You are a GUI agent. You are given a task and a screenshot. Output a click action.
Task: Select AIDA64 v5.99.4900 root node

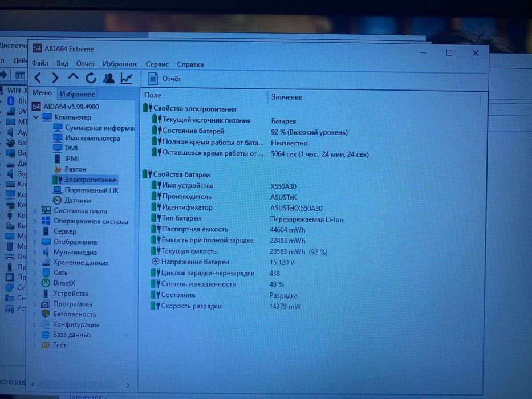[x=66, y=107]
